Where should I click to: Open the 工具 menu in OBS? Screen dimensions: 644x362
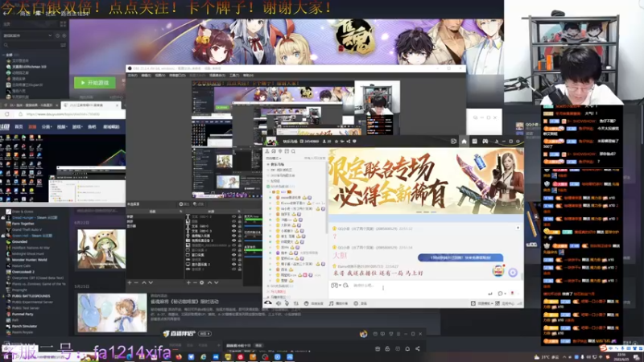[x=234, y=76]
